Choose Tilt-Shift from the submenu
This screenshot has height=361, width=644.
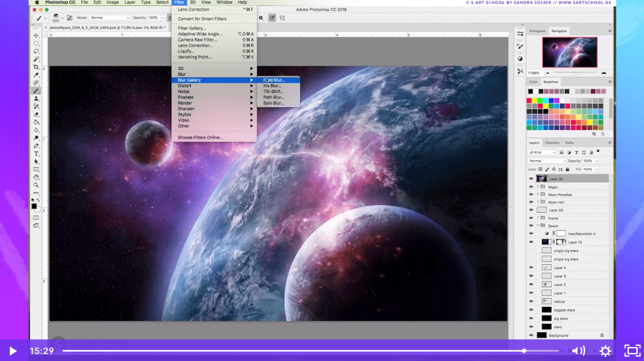[x=278, y=92]
